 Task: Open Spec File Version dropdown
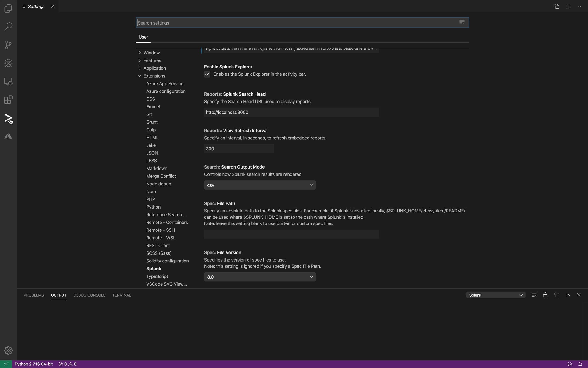pyautogui.click(x=260, y=277)
